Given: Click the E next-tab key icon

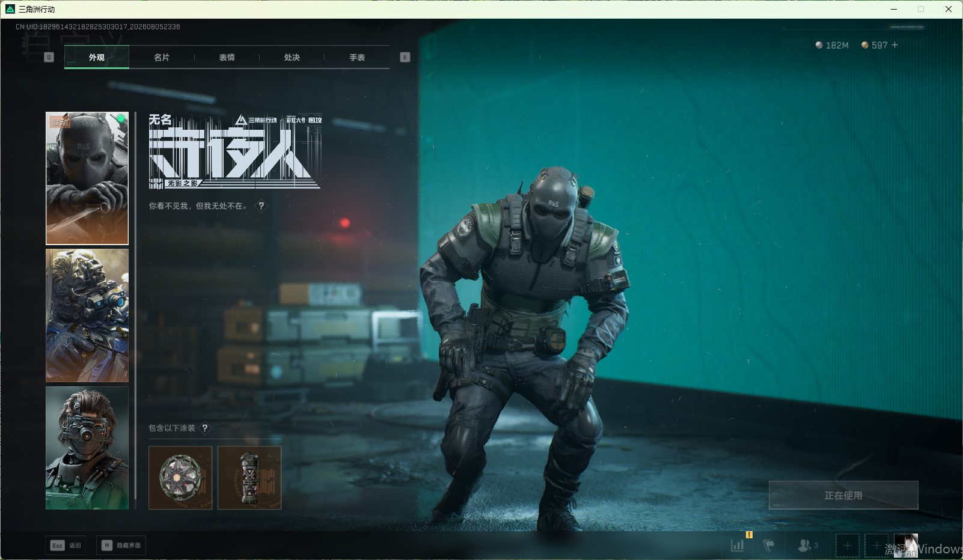Looking at the screenshot, I should tap(405, 57).
